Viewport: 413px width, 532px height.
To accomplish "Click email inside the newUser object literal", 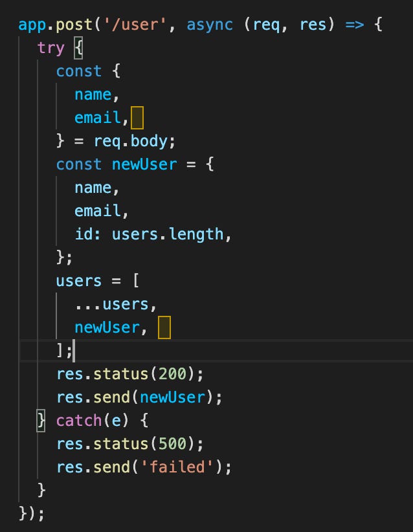I will tap(98, 211).
